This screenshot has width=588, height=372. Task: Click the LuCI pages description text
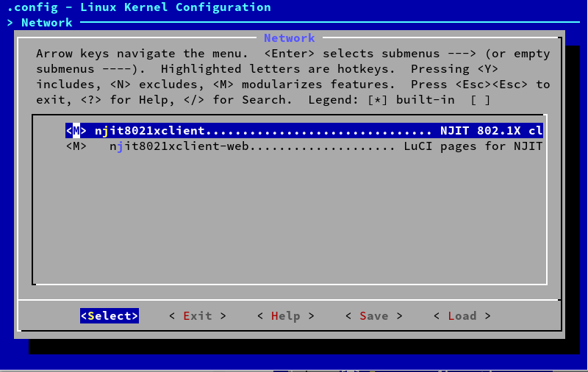click(x=473, y=146)
